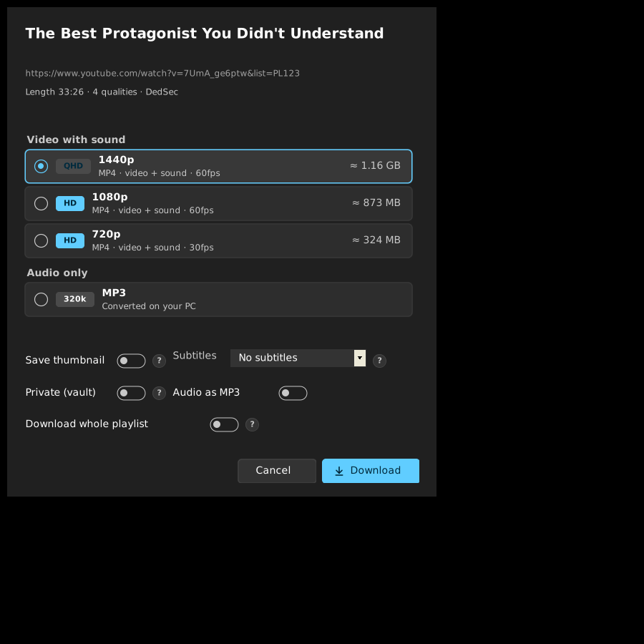Enable Download whole playlist switch
This screenshot has height=644, width=644.
(224, 424)
